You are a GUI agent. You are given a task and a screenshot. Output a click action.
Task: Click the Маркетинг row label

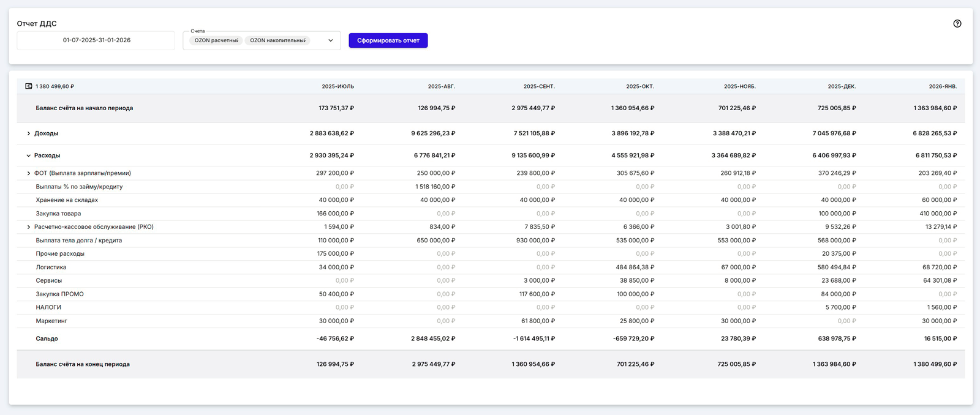[51, 321]
